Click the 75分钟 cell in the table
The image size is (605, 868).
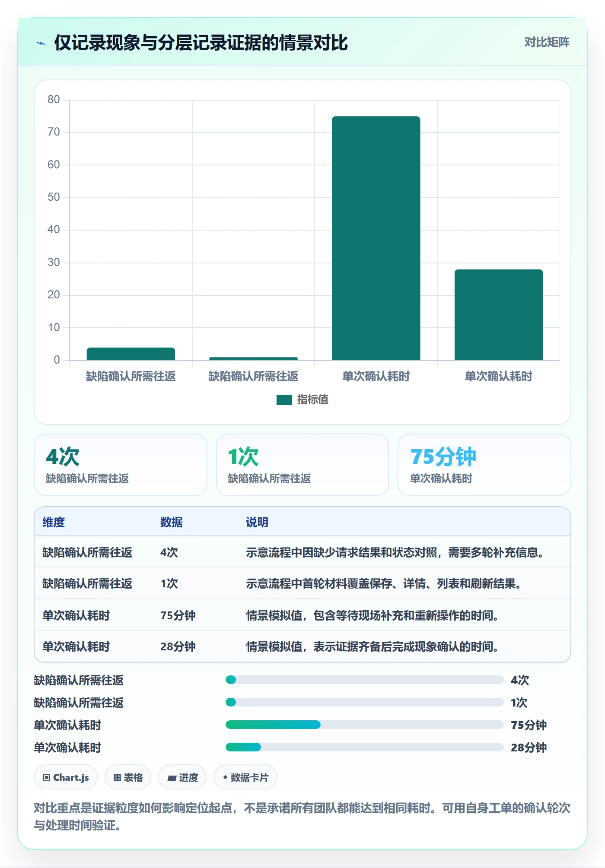click(x=178, y=615)
